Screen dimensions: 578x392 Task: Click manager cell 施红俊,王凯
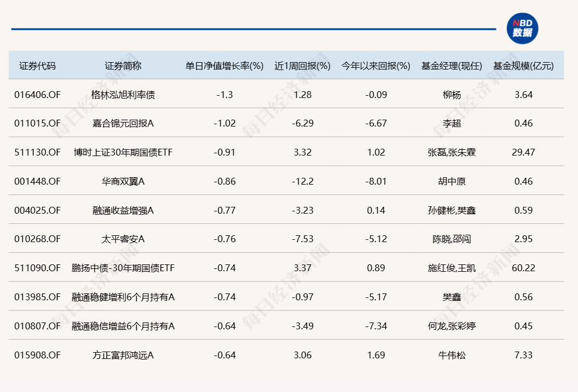click(x=451, y=268)
